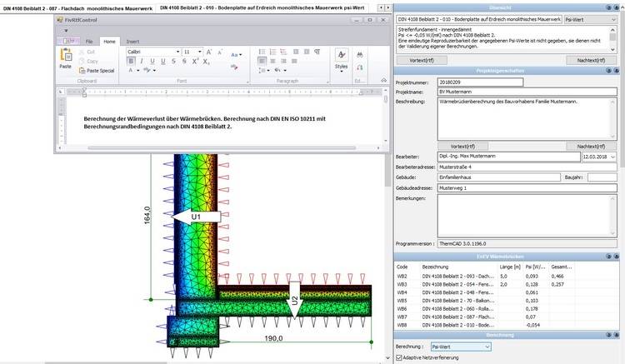This screenshot has height=364, width=625.
Task: Open the Calibri font name dropdown
Action: click(x=177, y=52)
